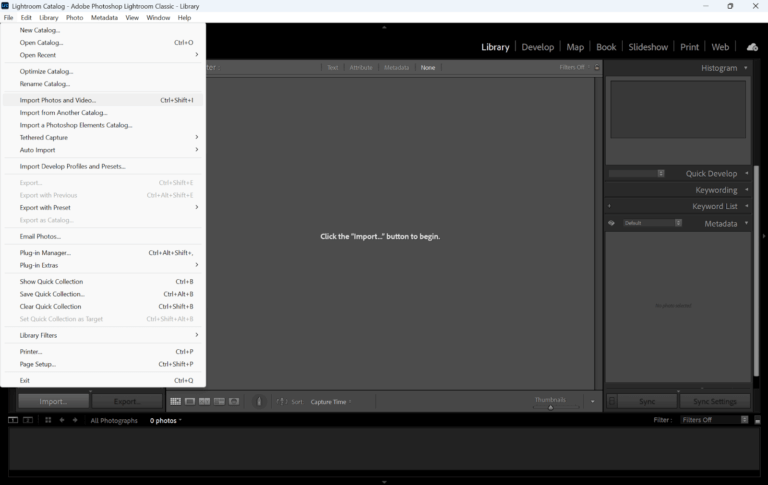Toggle the filmstrip filter switch
Viewport: 768px width, 485px height.
click(x=757, y=420)
